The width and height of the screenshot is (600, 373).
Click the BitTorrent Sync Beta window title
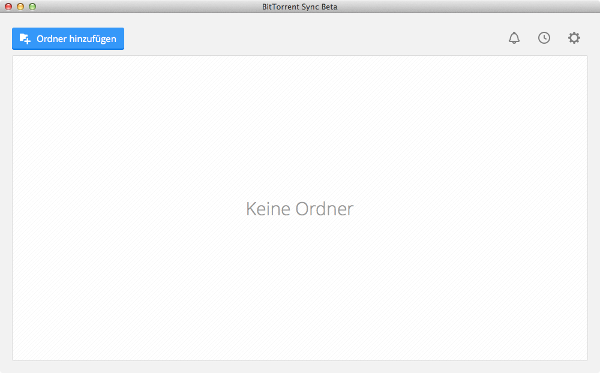[x=300, y=7]
